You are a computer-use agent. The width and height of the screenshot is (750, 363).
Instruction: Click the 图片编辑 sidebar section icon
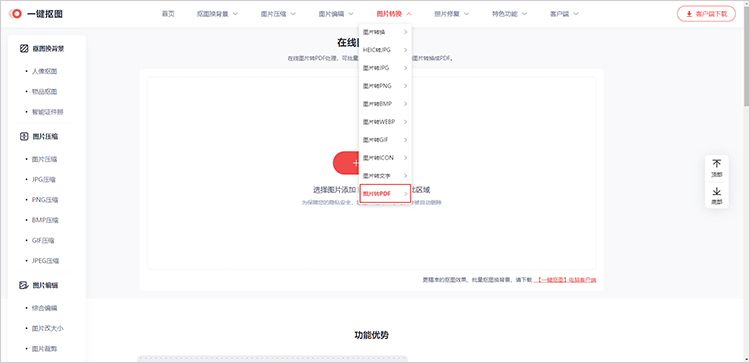[24, 286]
